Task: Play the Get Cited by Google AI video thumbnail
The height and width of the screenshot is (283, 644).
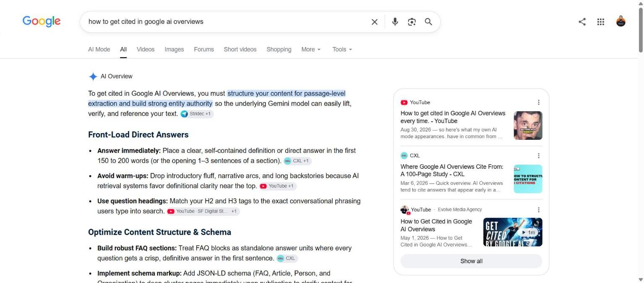Action: [513, 232]
